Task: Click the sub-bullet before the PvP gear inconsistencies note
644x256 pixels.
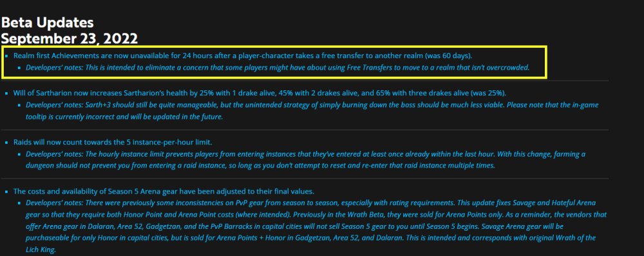Action: 19,203
